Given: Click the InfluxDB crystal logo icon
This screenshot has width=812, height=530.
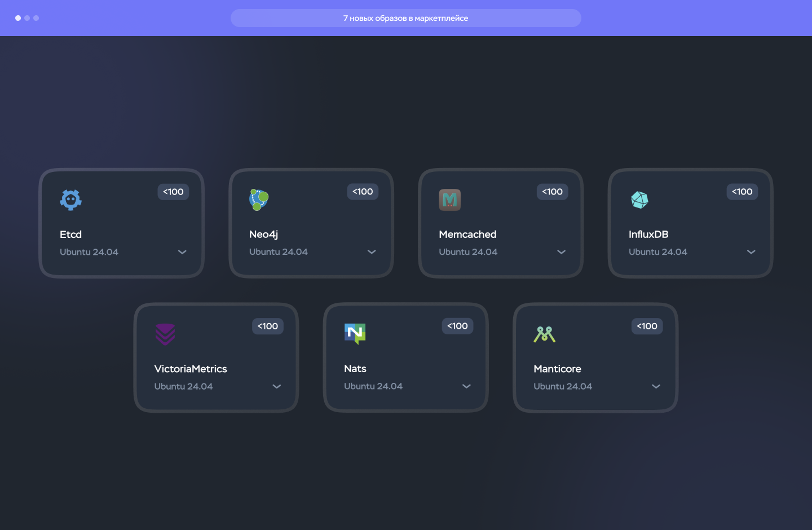Looking at the screenshot, I should (x=639, y=200).
